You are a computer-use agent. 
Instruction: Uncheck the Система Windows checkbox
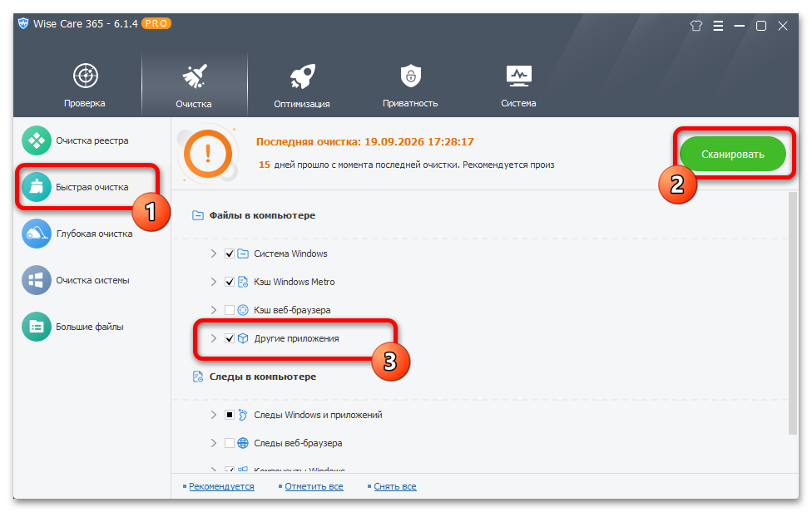point(230,254)
